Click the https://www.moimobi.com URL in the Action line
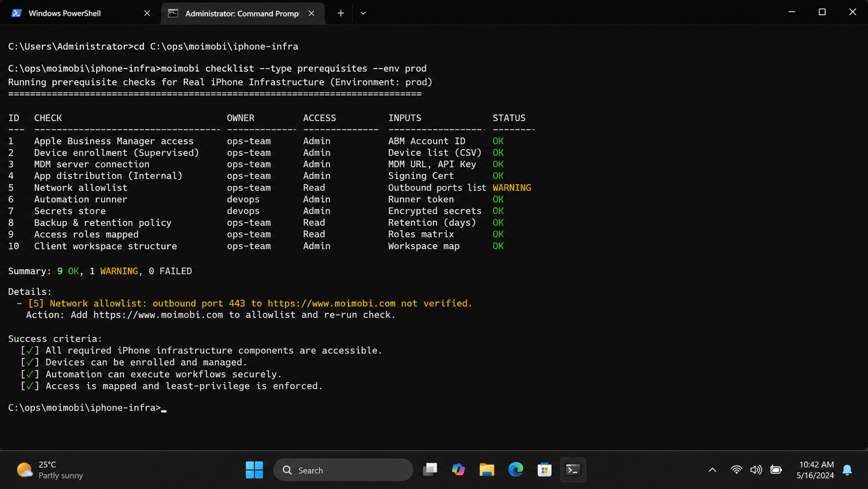 point(158,315)
